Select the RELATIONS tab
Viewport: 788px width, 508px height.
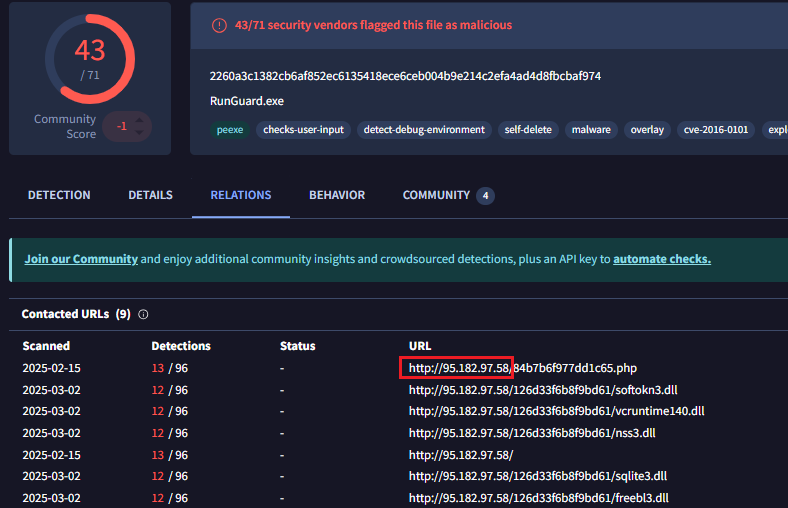[241, 195]
